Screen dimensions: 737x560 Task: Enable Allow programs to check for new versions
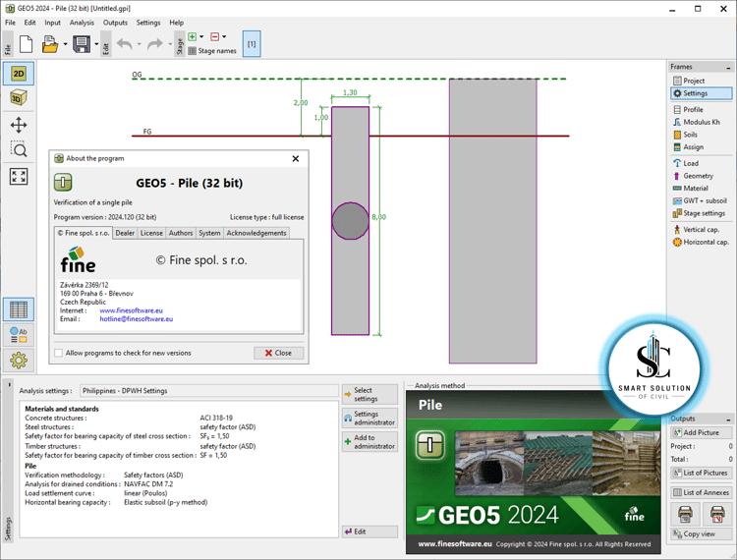(x=58, y=353)
